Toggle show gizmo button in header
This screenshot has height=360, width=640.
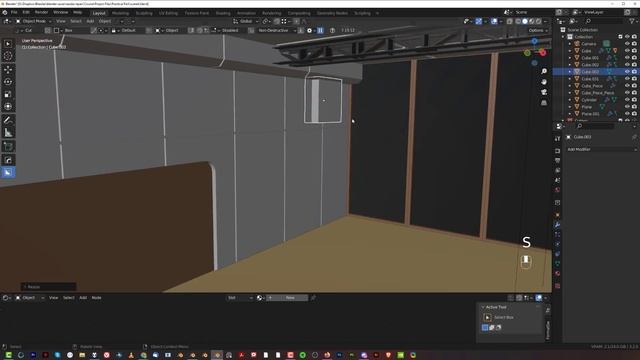coord(478,21)
